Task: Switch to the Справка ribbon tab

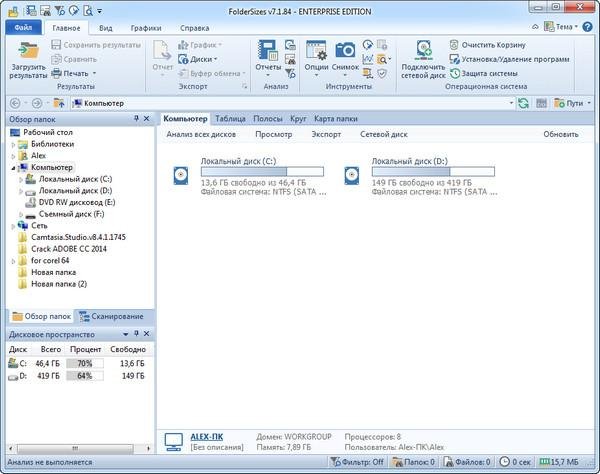Action: (194, 28)
